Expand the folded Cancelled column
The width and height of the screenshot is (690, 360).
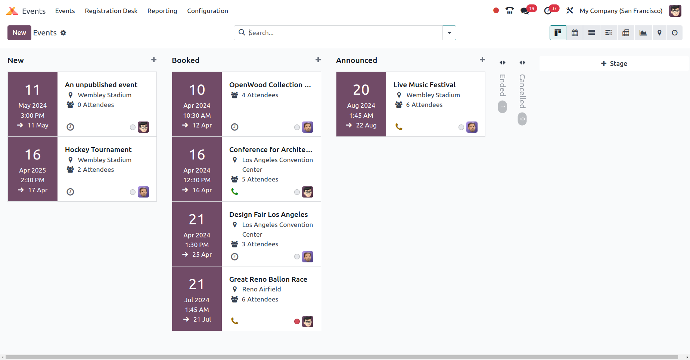pyautogui.click(x=522, y=62)
